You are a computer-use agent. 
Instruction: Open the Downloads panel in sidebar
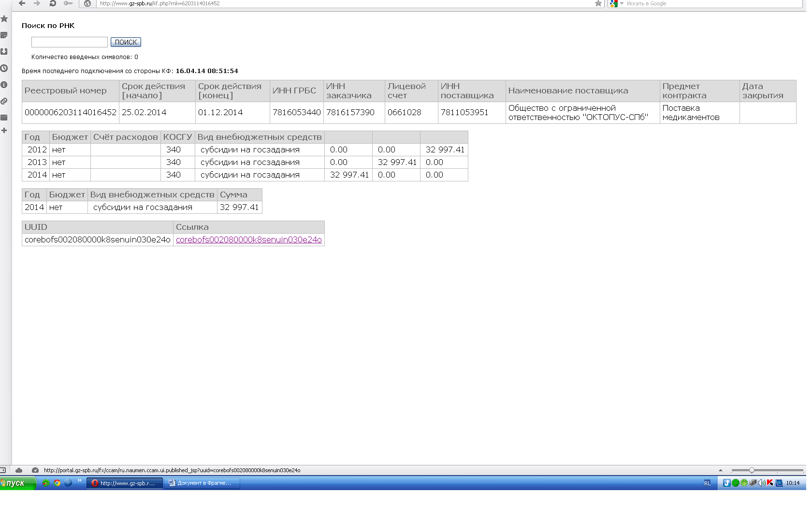click(4, 52)
